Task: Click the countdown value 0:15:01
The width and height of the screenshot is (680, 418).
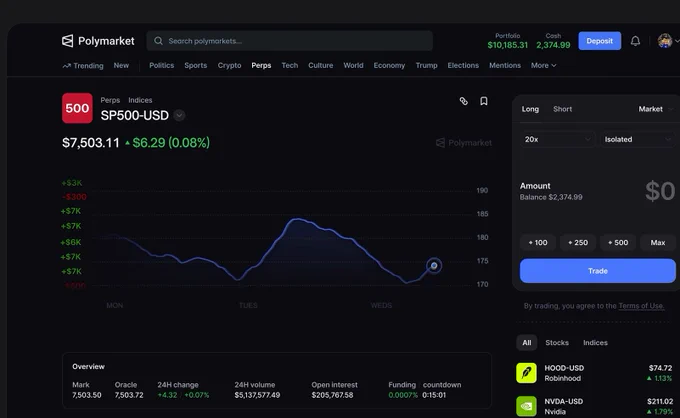Action: (434, 395)
